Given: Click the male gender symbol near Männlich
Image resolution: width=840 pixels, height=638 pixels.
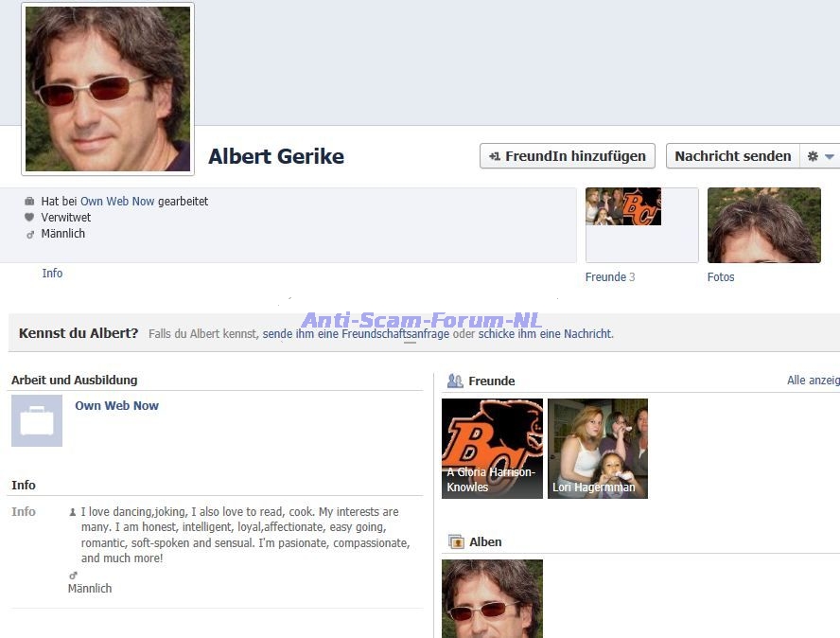Looking at the screenshot, I should pos(29,234).
